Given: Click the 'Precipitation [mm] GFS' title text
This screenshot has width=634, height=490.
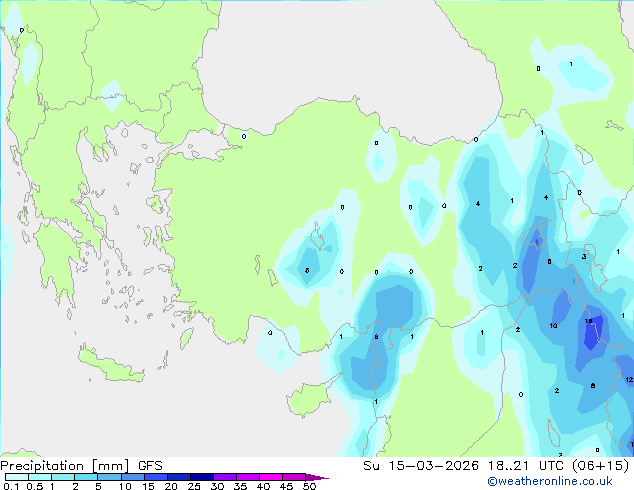Looking at the screenshot, I should point(81,466).
